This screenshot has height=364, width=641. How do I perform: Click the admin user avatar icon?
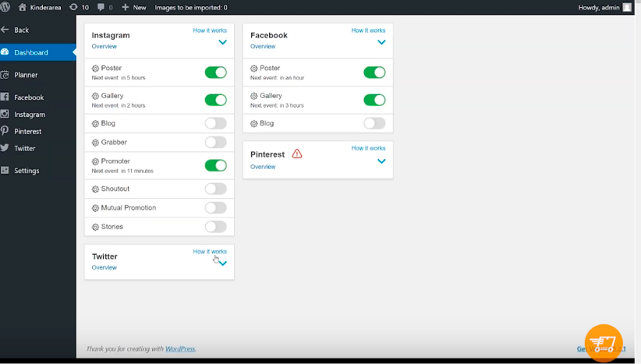click(627, 7)
